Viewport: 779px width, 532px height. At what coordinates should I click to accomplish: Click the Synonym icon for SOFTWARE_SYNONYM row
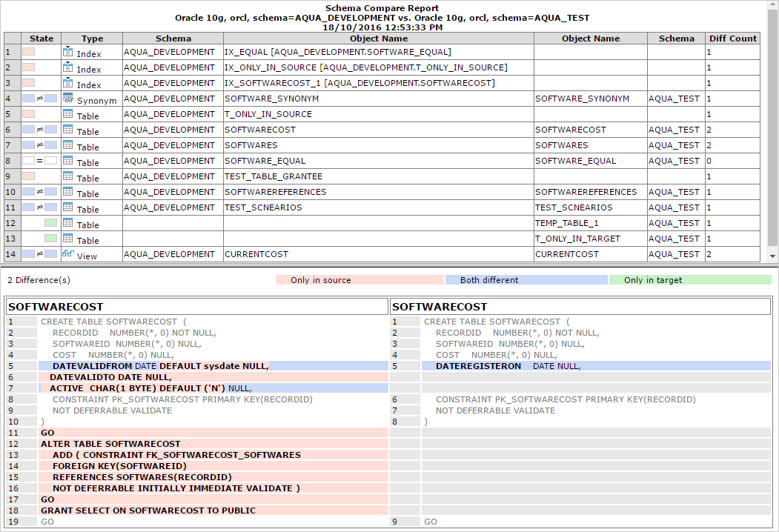pyautogui.click(x=68, y=98)
